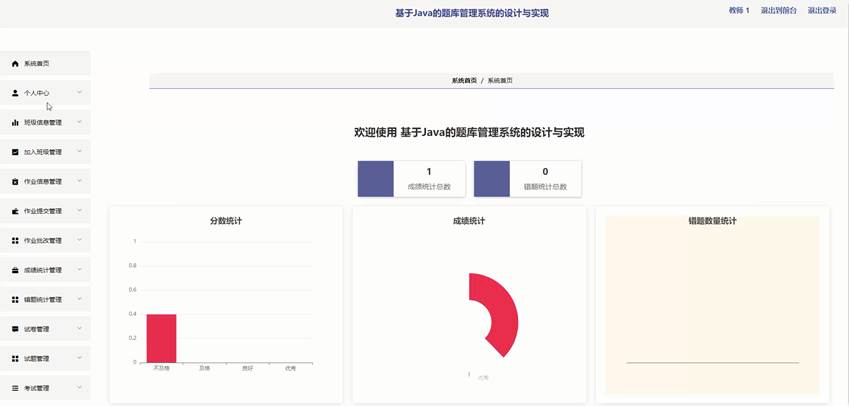Click the 错题数量统计 chart title

712,221
